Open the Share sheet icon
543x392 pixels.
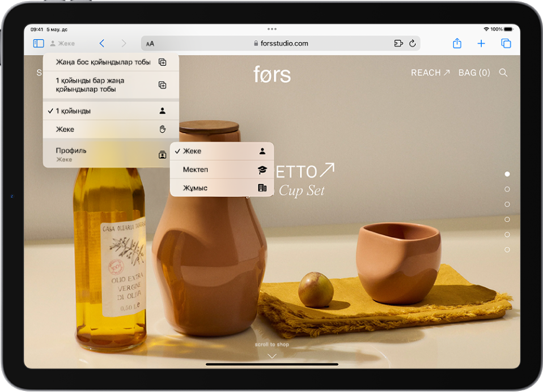click(x=457, y=44)
